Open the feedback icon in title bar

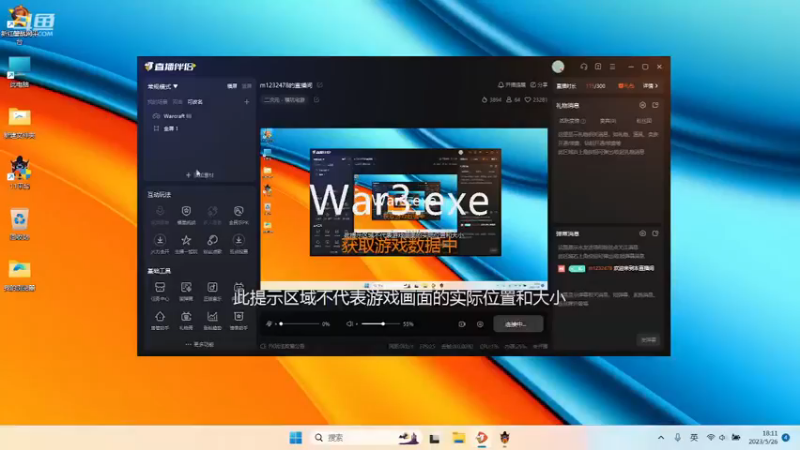click(x=598, y=67)
